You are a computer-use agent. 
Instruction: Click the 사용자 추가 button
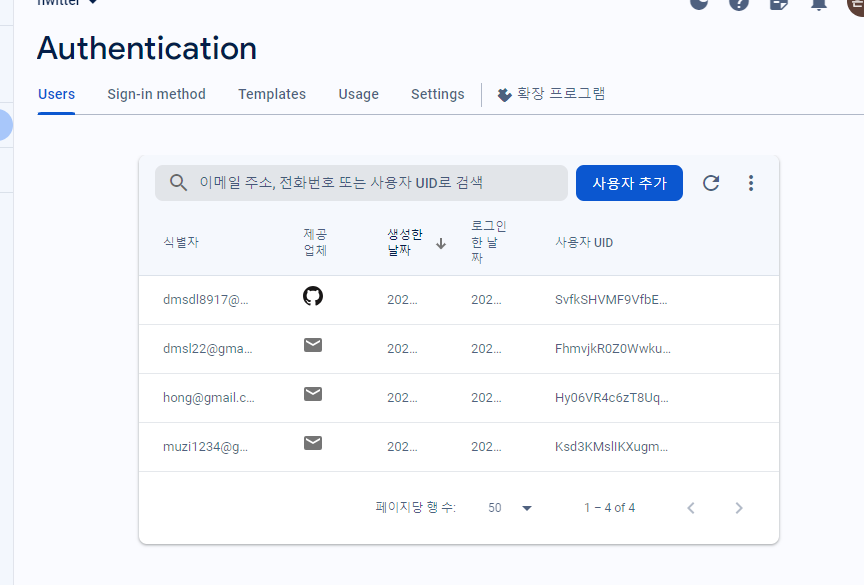(x=629, y=183)
